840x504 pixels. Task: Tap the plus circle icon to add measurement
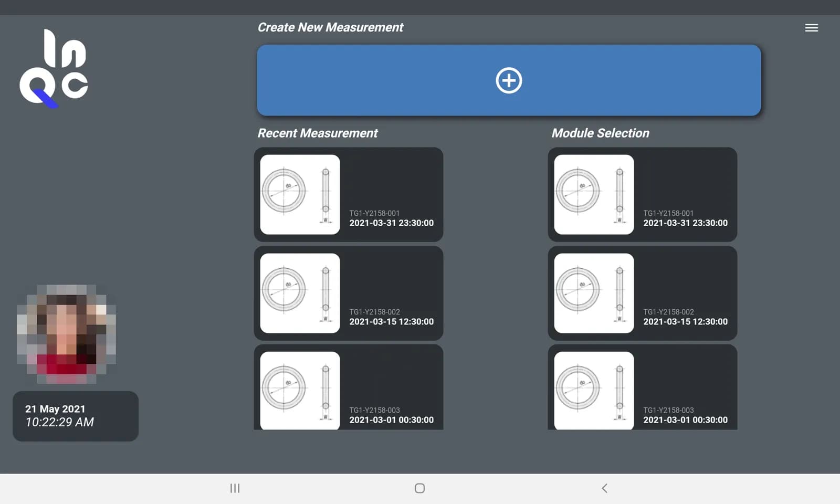point(509,80)
